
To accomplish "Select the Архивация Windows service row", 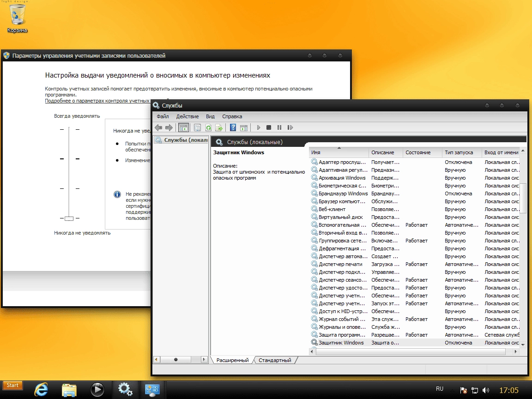I will click(415, 178).
